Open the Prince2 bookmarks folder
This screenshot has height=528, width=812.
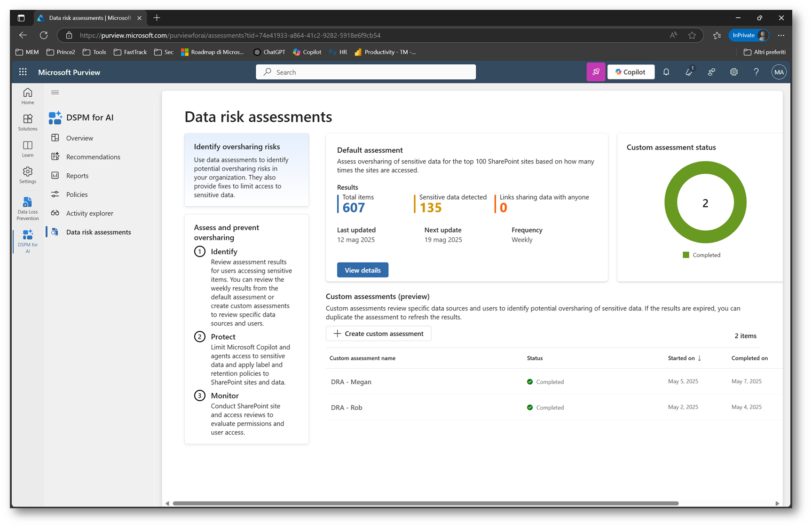pyautogui.click(x=61, y=52)
